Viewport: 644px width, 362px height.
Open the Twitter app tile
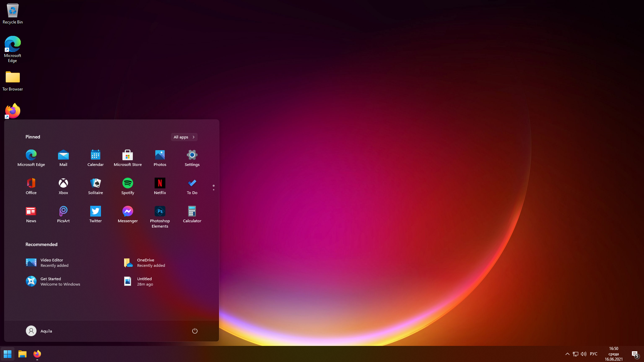coord(95,214)
